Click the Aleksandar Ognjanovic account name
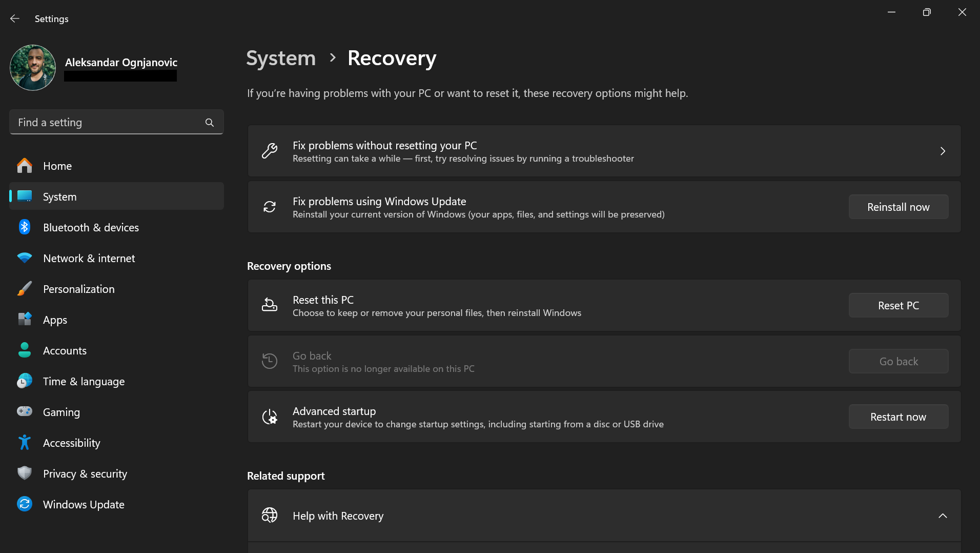Image resolution: width=980 pixels, height=553 pixels. [x=121, y=62]
